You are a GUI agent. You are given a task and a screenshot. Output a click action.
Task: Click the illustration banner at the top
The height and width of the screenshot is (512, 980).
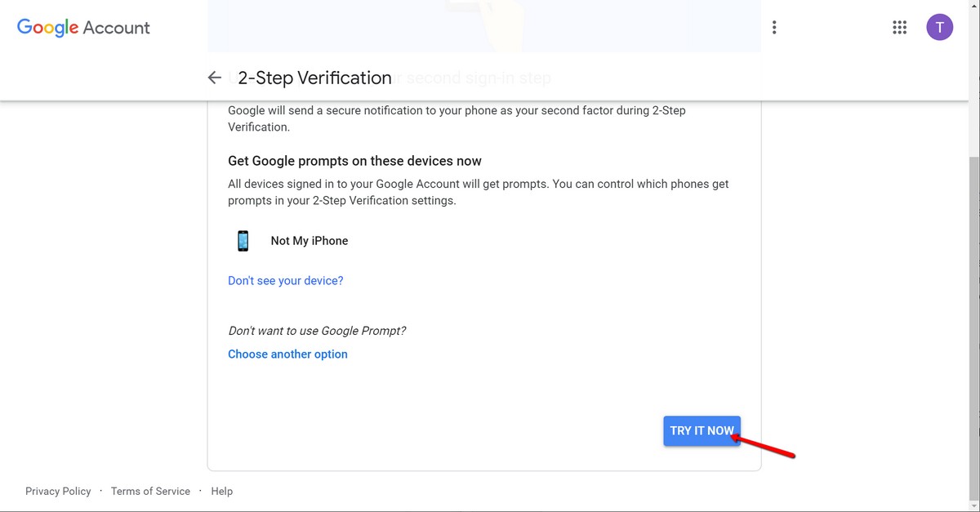point(483,24)
